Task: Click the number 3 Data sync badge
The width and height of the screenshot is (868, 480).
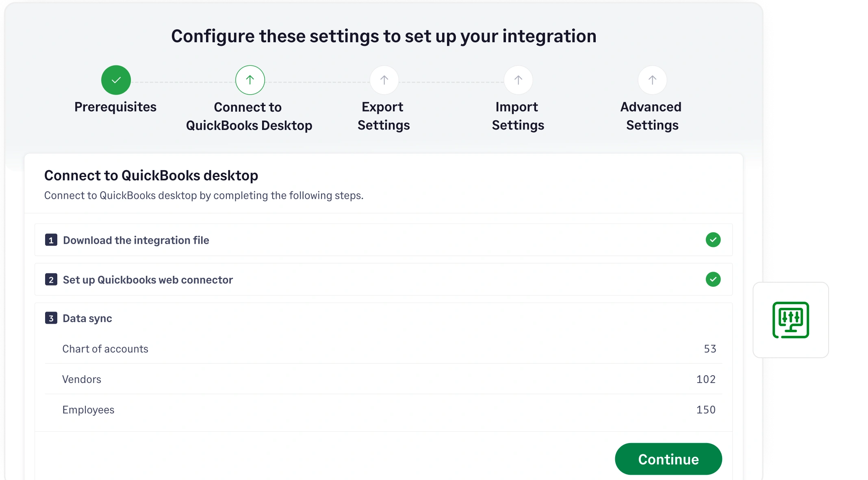Action: tap(51, 318)
